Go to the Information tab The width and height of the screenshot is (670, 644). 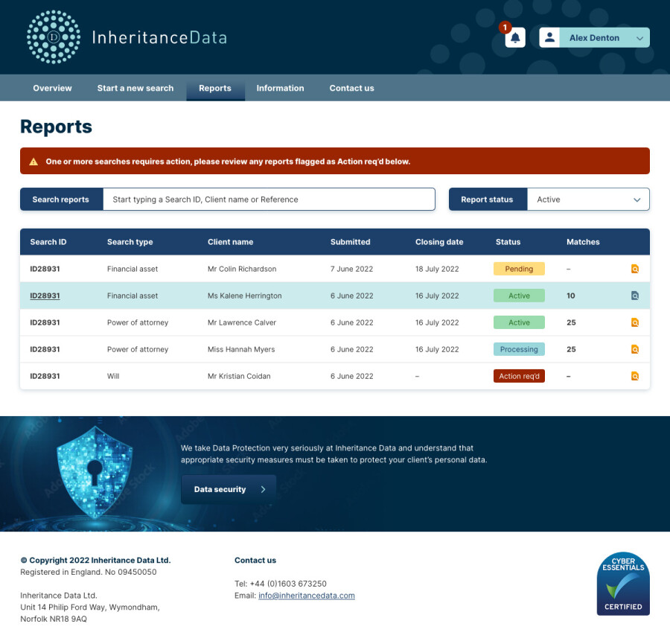[280, 88]
